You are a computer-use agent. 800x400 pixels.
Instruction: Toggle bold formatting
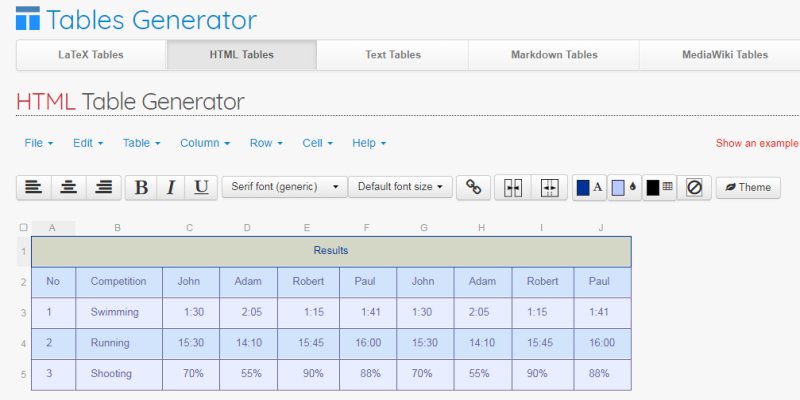tap(141, 187)
